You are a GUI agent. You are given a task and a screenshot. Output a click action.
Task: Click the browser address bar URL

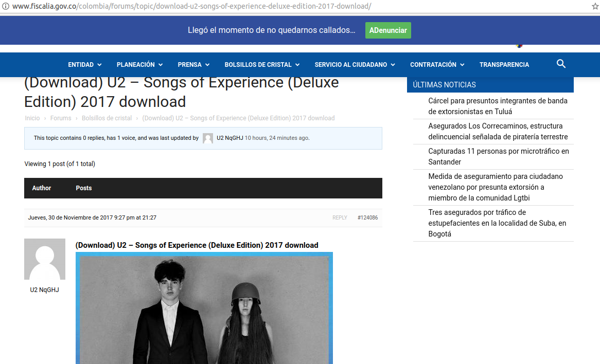(x=191, y=6)
